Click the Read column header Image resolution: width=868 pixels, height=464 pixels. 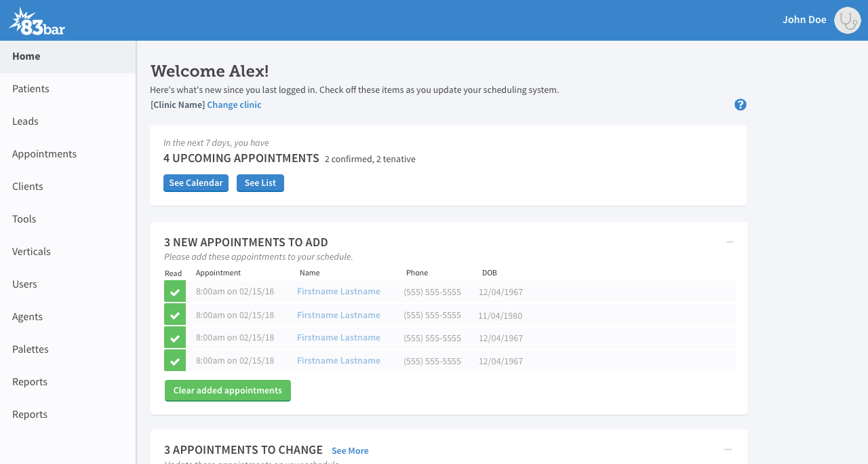tap(174, 273)
